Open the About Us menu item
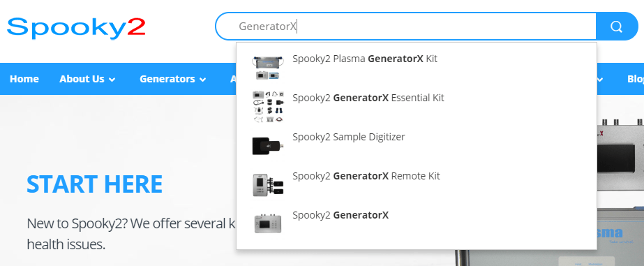 point(82,79)
